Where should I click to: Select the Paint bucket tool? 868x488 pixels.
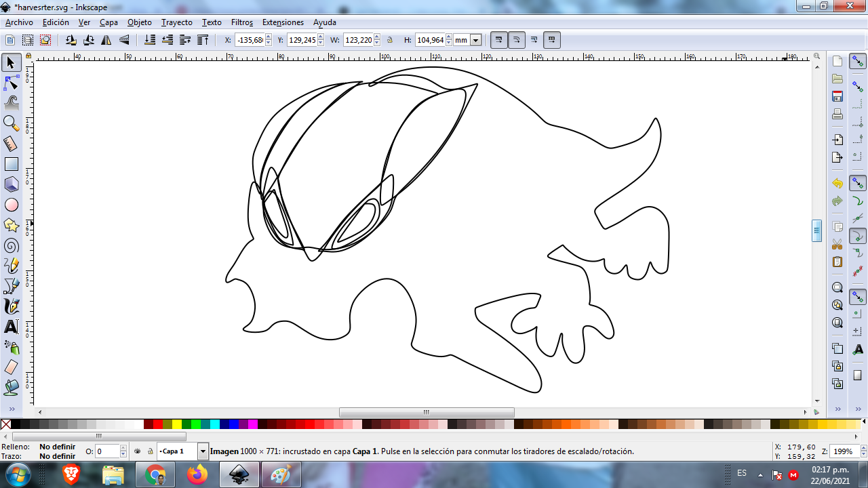pos(11,388)
